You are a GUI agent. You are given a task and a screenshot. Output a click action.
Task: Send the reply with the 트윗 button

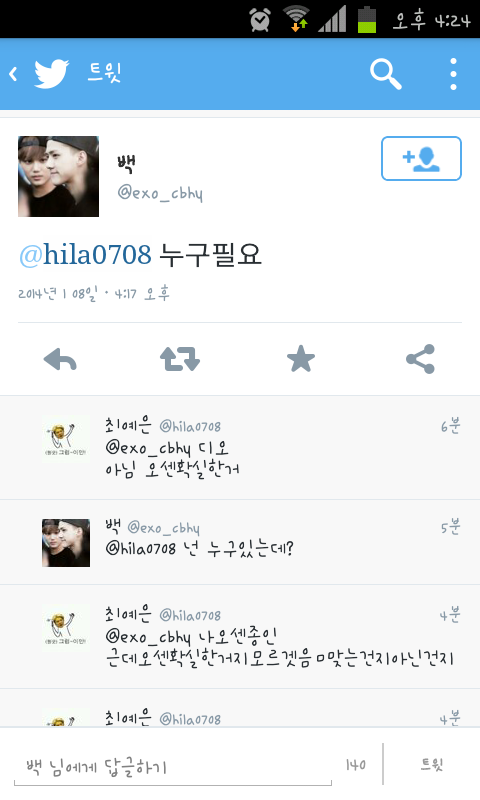pos(432,764)
